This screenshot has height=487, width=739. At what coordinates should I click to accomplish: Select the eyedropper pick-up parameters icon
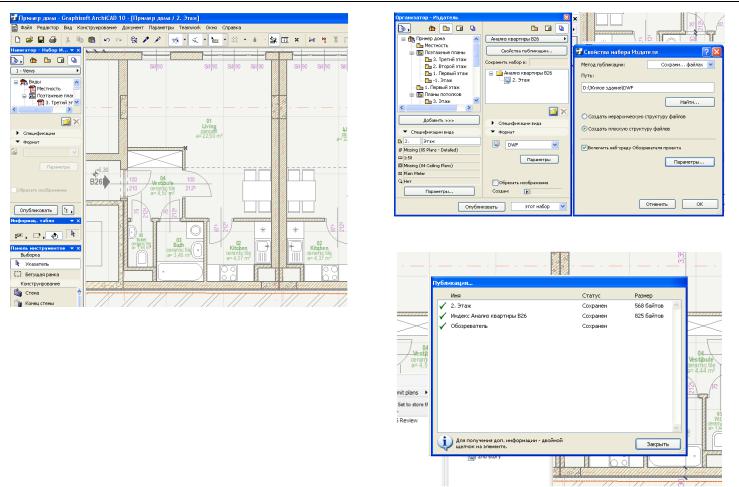tap(146, 40)
